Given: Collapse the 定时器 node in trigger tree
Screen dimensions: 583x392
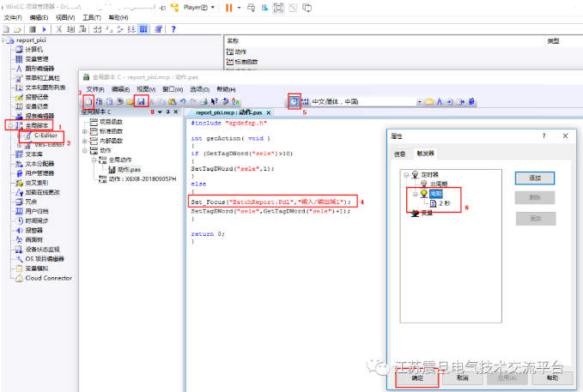Looking at the screenshot, I should click(406, 175).
